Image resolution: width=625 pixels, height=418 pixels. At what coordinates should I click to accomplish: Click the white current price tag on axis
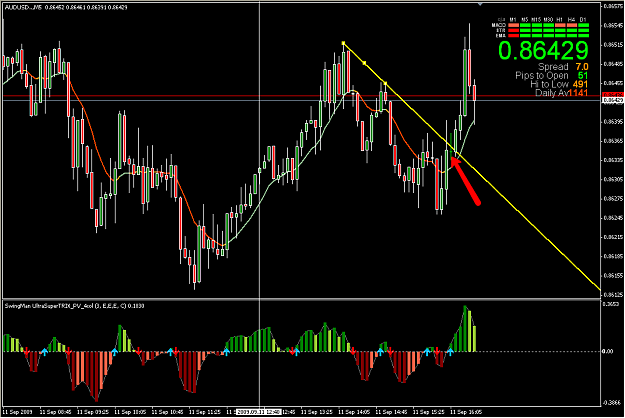pos(613,100)
